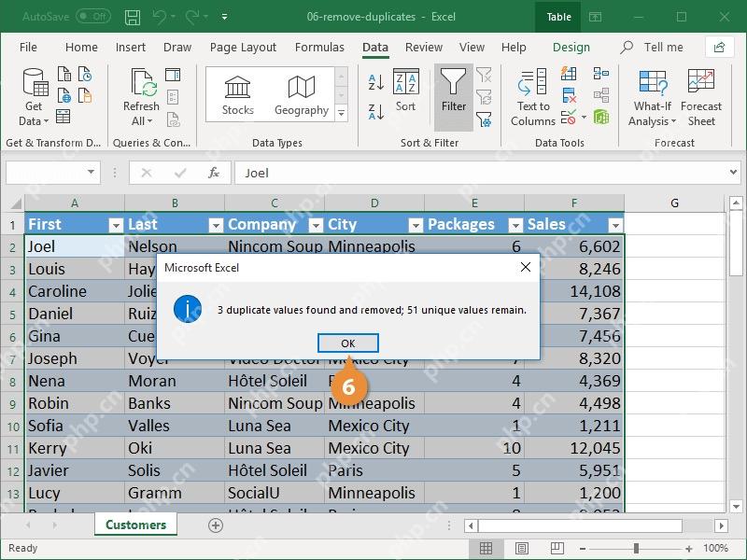Viewport: 747px width, 560px height.
Task: Toggle the AutoSave switch
Action: click(93, 17)
